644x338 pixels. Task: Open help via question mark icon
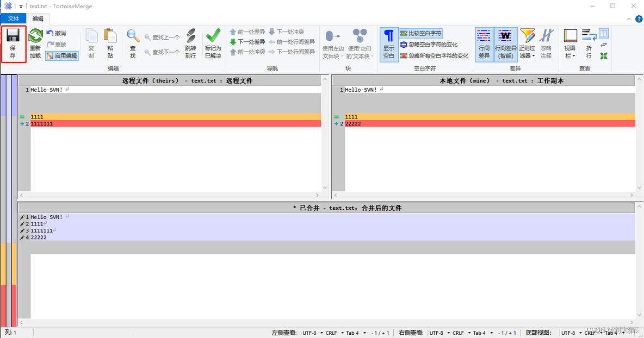click(x=639, y=19)
